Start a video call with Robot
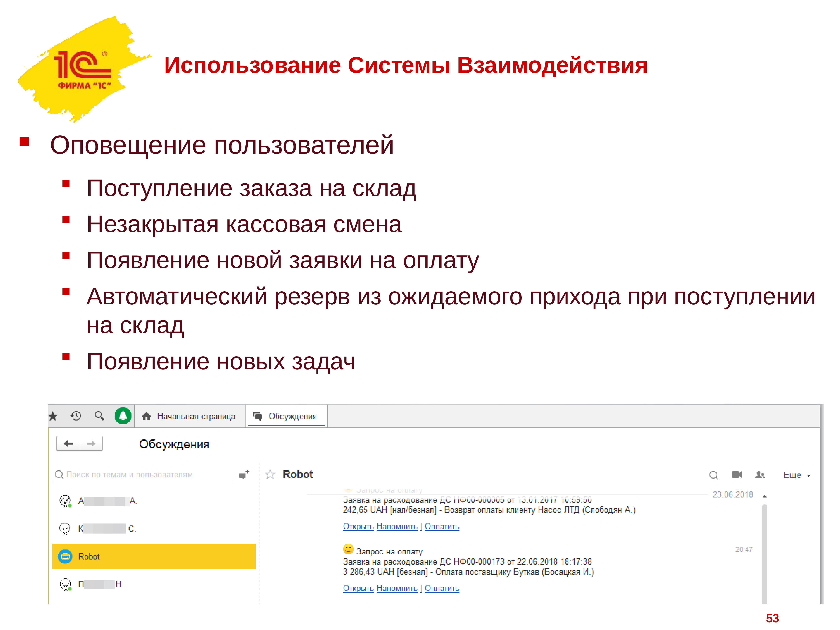 [x=737, y=475]
